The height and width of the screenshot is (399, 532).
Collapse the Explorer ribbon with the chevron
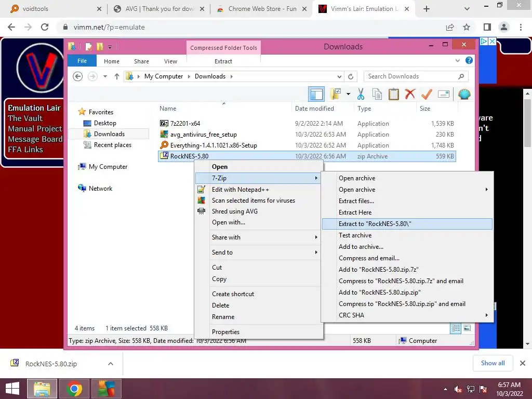pos(457,61)
